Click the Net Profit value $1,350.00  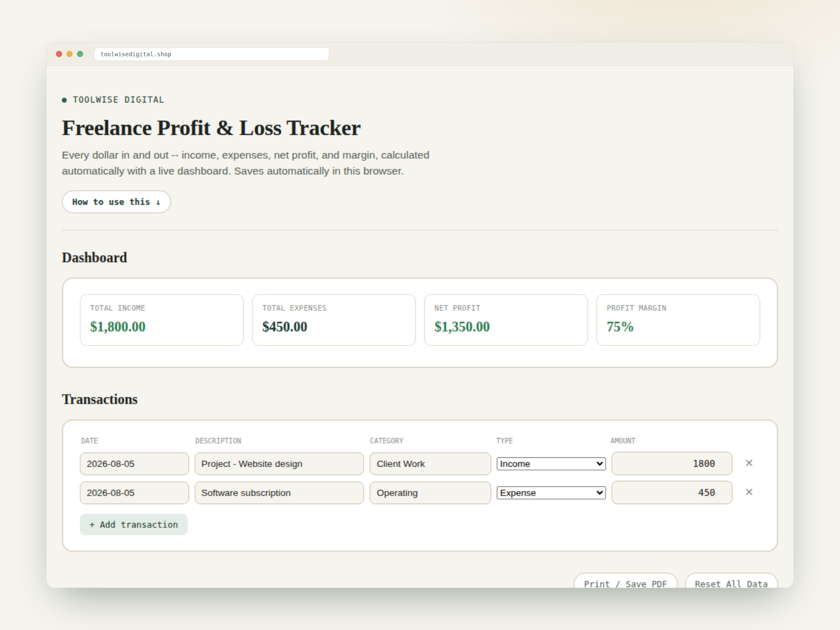click(x=462, y=326)
